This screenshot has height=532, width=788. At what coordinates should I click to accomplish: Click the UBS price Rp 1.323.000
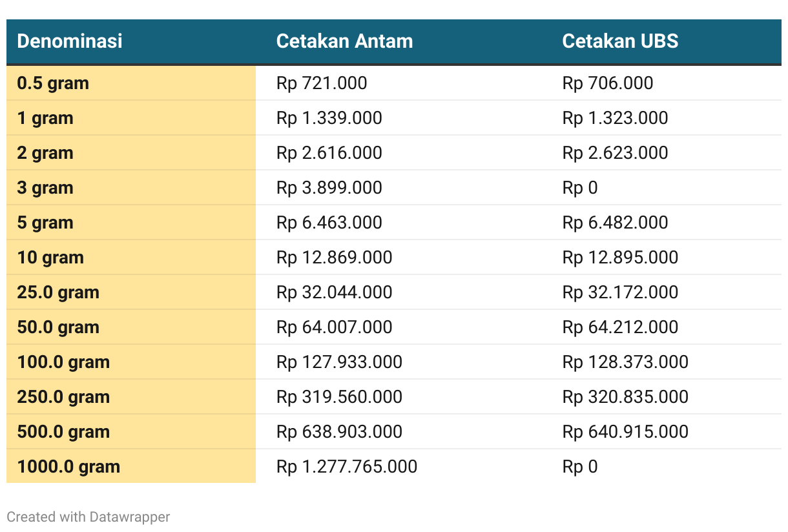click(615, 118)
